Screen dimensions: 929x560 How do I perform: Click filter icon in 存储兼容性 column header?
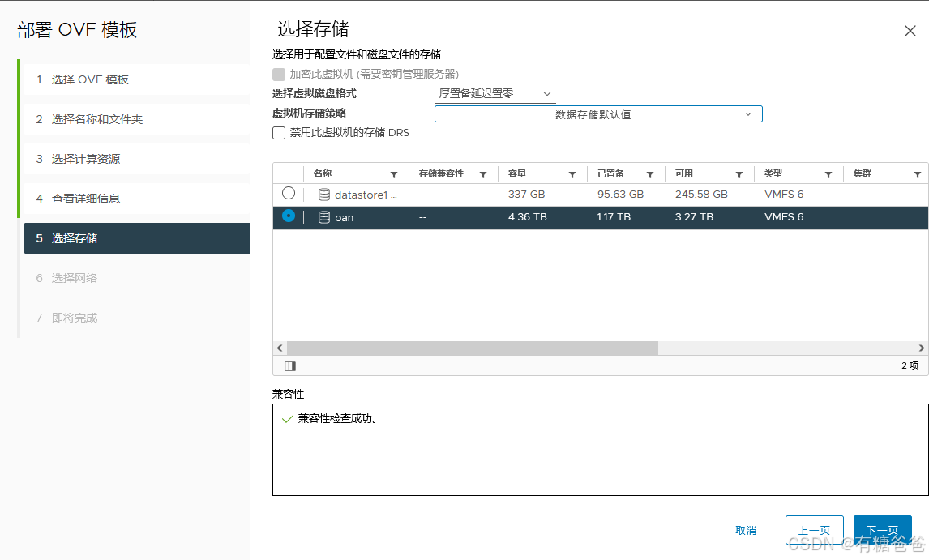483,174
